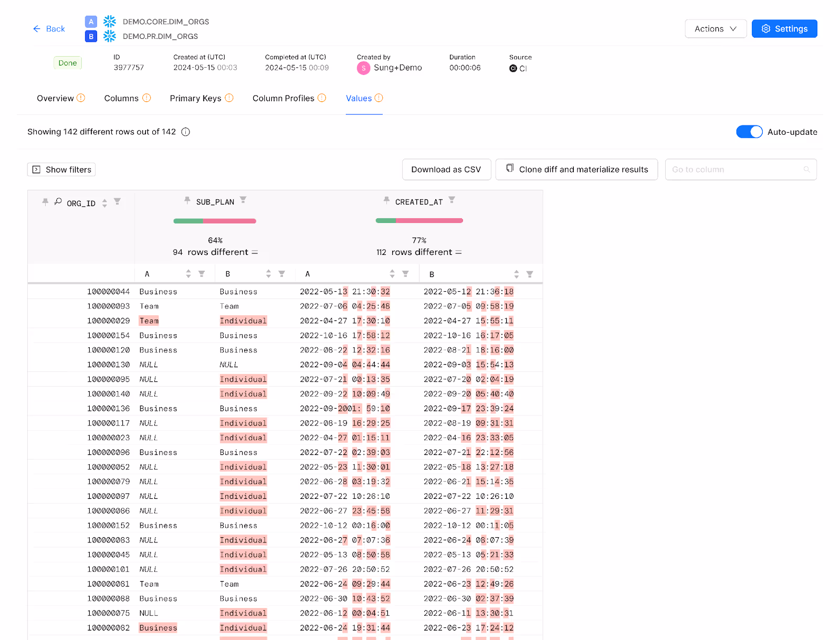Click Individual value in row 100000095

tap(243, 379)
